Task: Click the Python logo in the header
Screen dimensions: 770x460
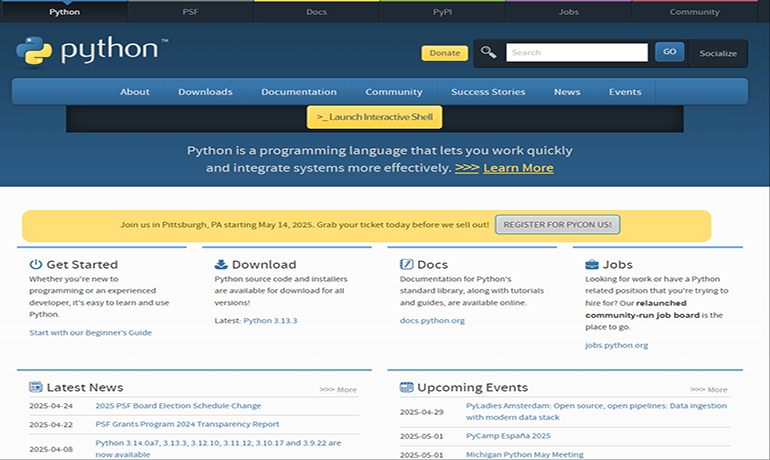Action: 92,50
